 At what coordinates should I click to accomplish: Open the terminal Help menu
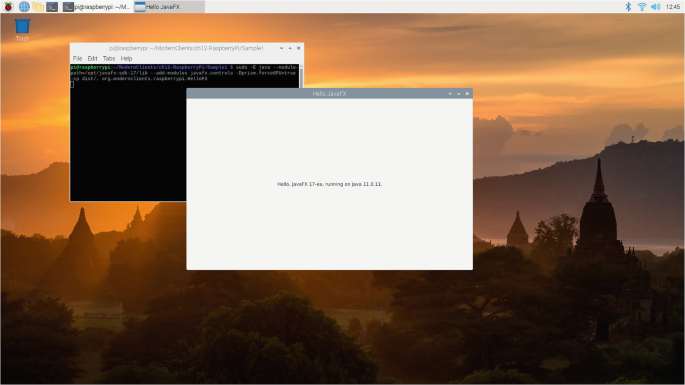[126, 58]
